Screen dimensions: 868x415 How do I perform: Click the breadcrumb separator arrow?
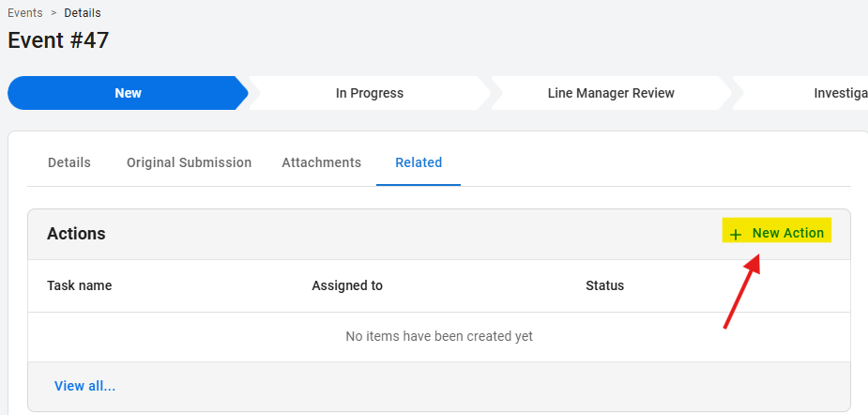point(53,13)
